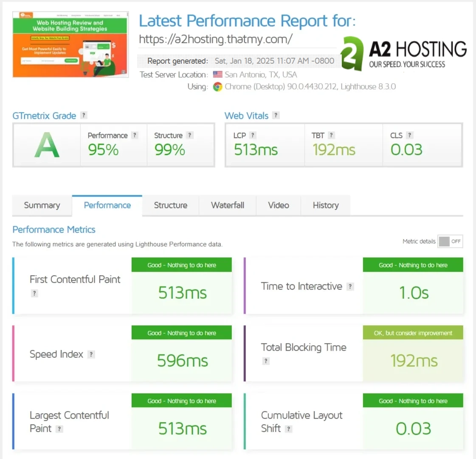Click the Chrome browser icon next to Using
This screenshot has width=476, height=459.
click(217, 87)
